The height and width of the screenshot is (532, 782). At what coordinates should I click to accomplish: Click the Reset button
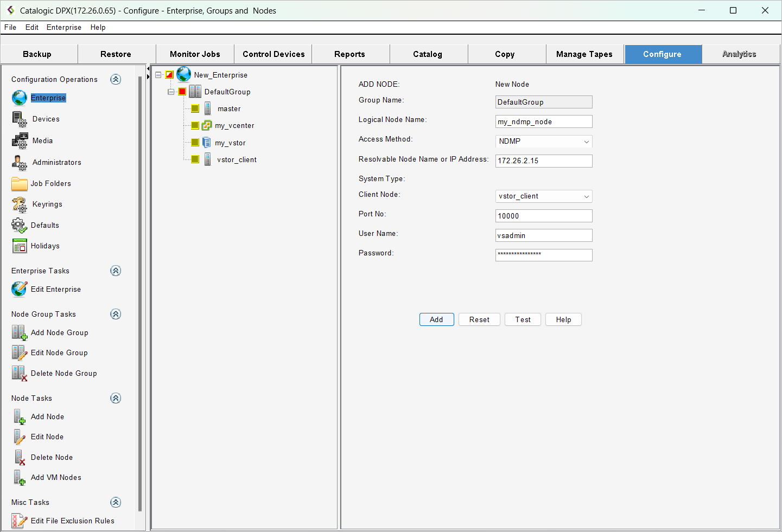pos(479,319)
